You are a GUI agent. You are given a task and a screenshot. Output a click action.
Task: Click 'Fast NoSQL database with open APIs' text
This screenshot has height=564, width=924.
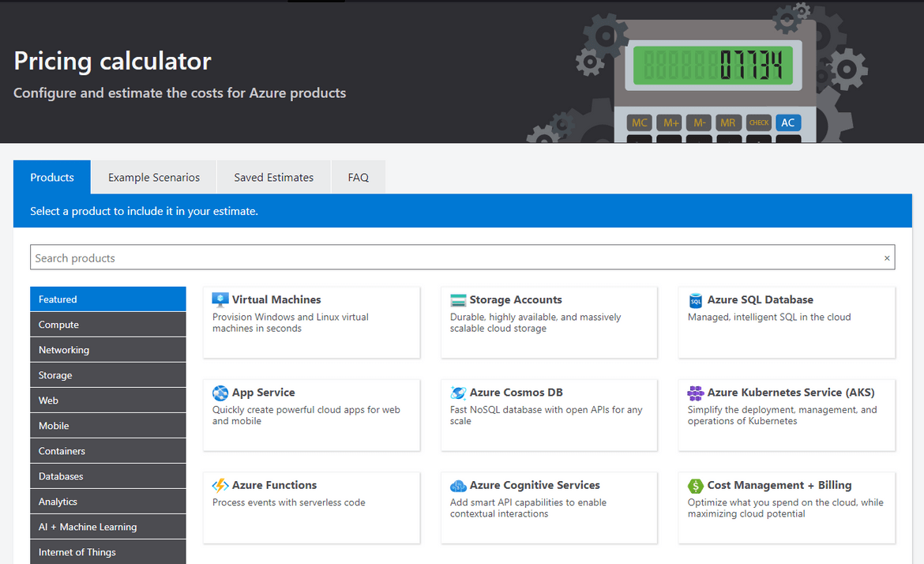[x=547, y=415]
